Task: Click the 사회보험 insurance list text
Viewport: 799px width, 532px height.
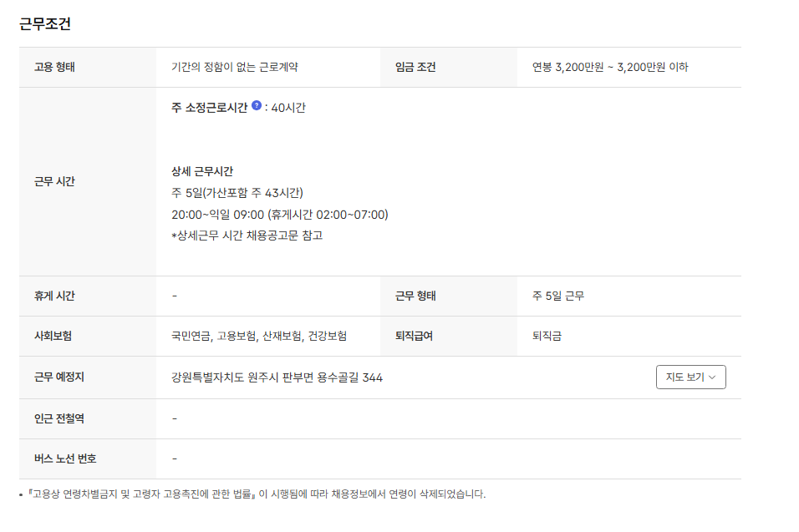Action: [258, 337]
